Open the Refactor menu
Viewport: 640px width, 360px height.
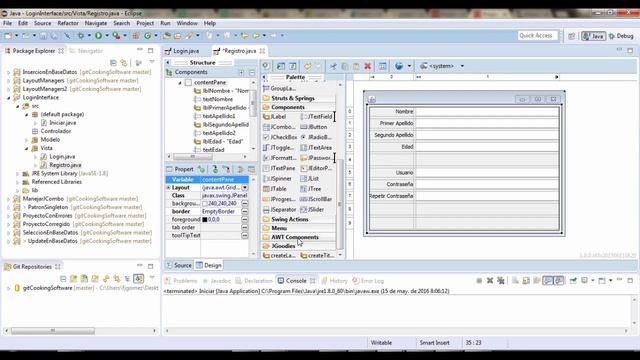[x=68, y=24]
